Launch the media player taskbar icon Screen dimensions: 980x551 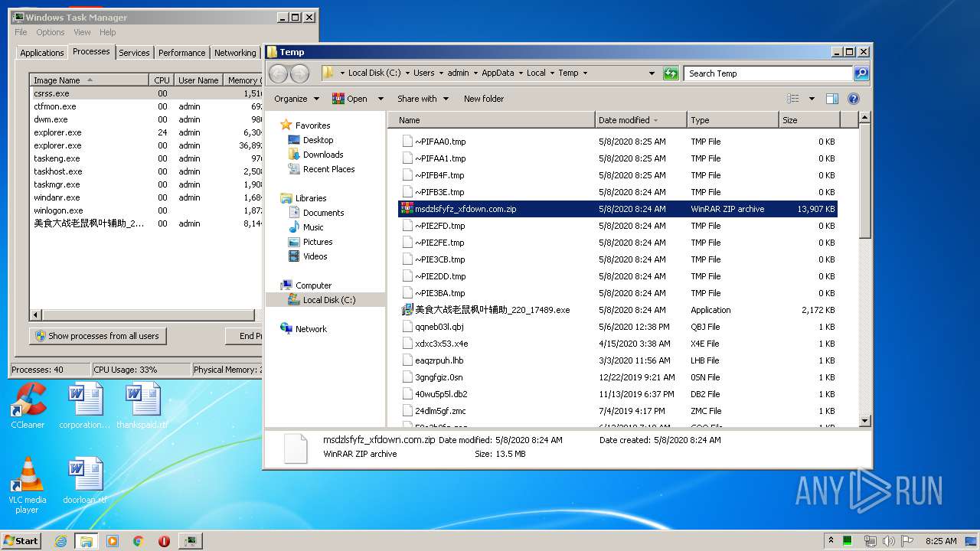click(x=113, y=541)
